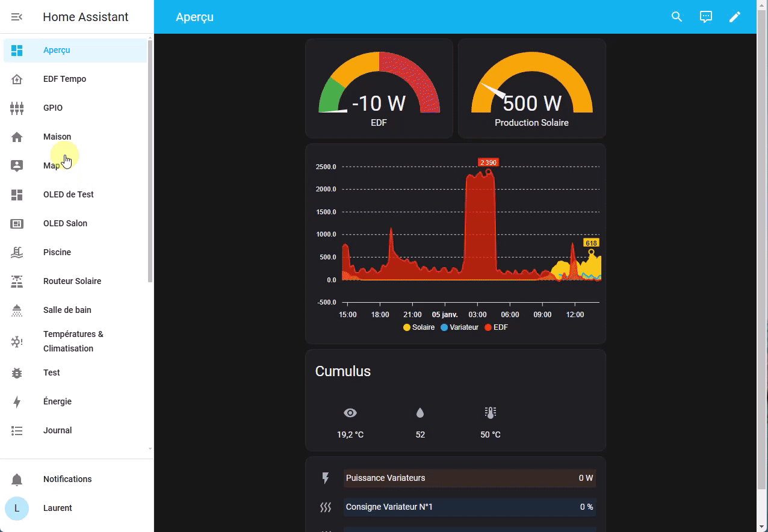Click the 19,2 °C temperature value
Image resolution: width=768 pixels, height=532 pixels.
(350, 435)
